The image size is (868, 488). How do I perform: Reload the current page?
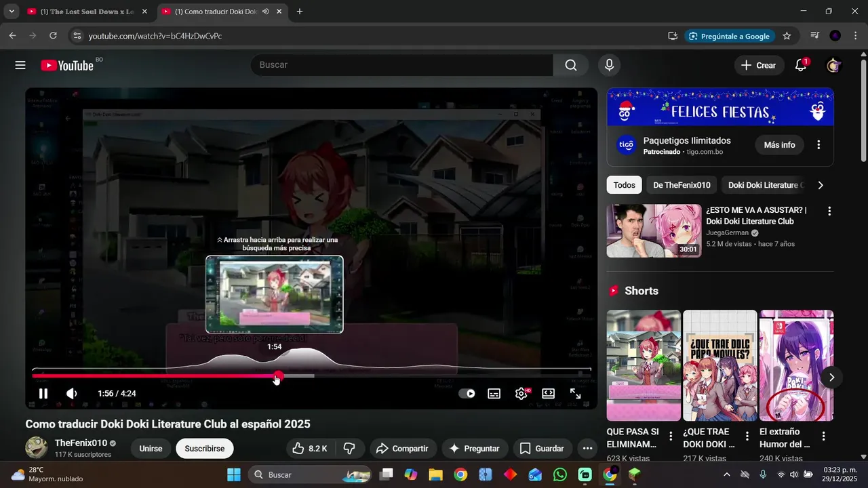[x=53, y=36]
